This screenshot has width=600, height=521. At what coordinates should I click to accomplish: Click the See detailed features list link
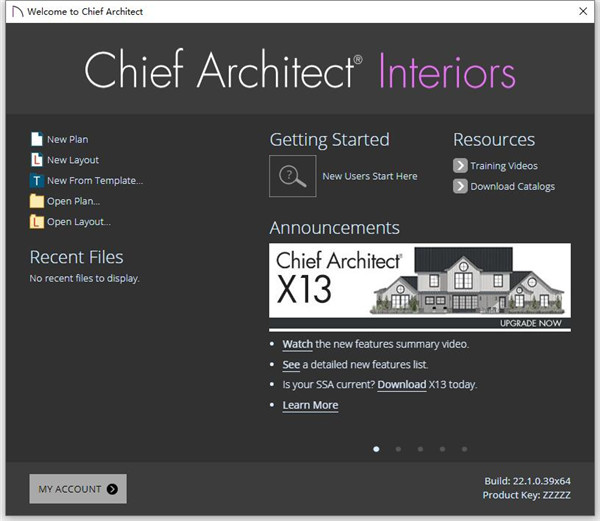tap(291, 365)
